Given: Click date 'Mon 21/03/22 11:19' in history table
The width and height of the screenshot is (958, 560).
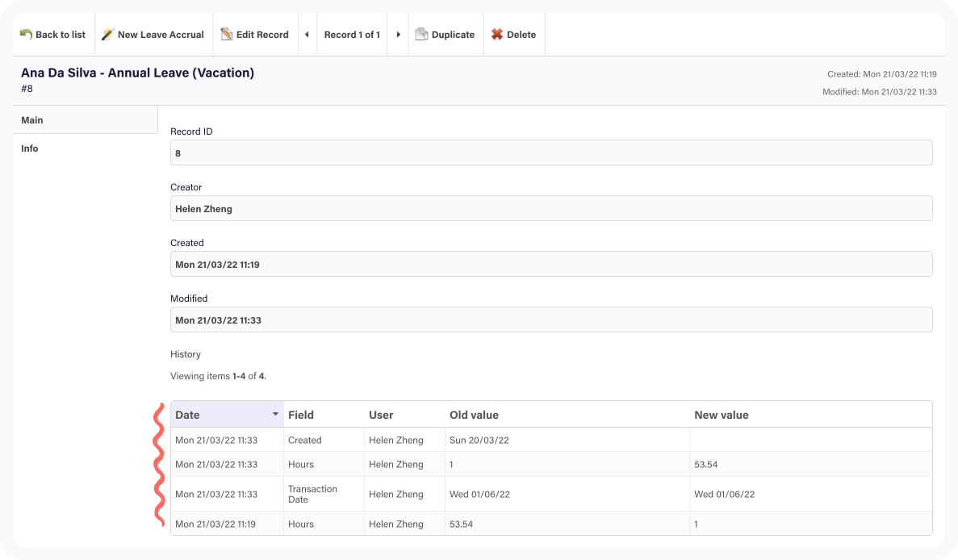Looking at the screenshot, I should click(x=215, y=524).
